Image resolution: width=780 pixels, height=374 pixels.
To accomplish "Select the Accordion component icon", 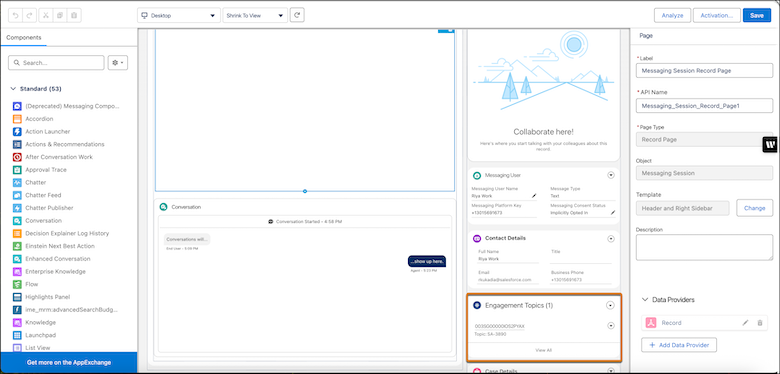I will tap(17, 119).
